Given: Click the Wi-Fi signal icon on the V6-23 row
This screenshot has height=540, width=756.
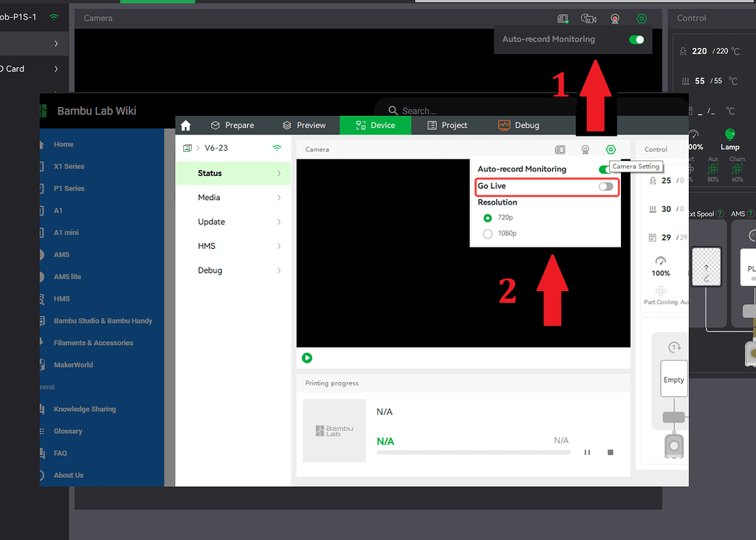Looking at the screenshot, I should 277,148.
